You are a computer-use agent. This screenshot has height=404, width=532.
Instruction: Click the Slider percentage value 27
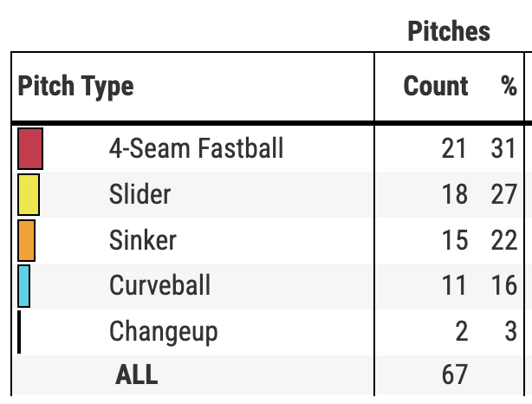pyautogui.click(x=503, y=194)
